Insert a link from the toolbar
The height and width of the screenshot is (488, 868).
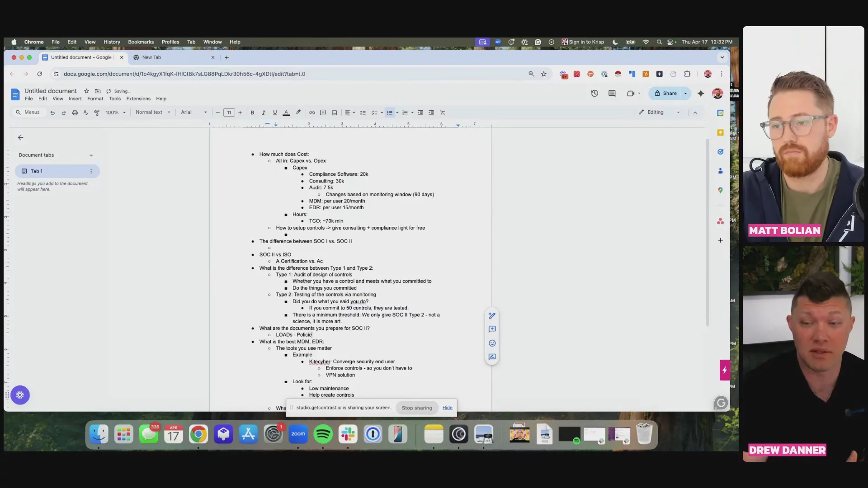coord(312,113)
